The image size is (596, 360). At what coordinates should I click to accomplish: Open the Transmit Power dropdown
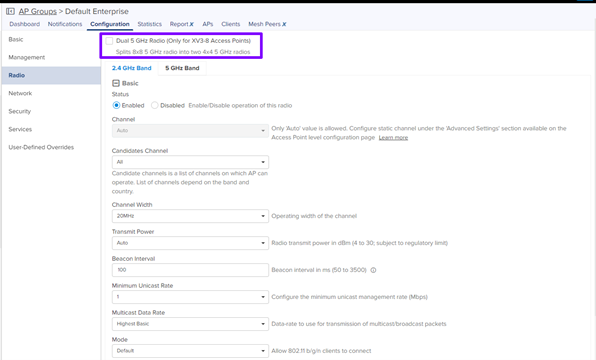[x=190, y=243]
